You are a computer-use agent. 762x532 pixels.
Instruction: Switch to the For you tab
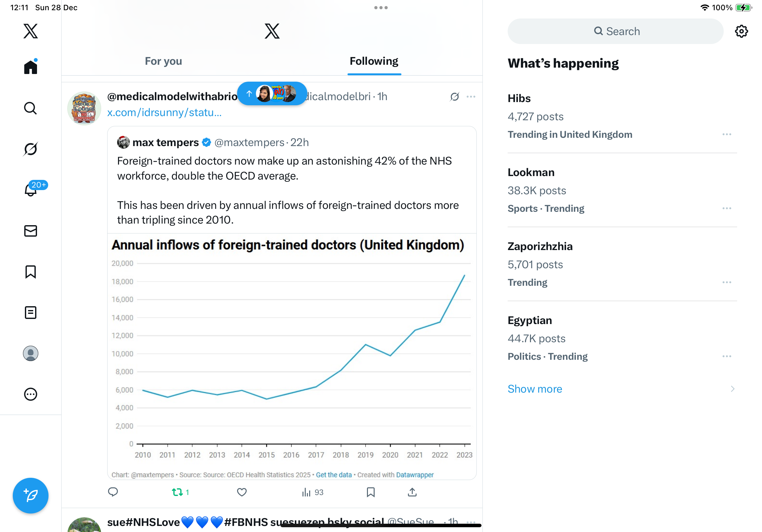coord(163,61)
